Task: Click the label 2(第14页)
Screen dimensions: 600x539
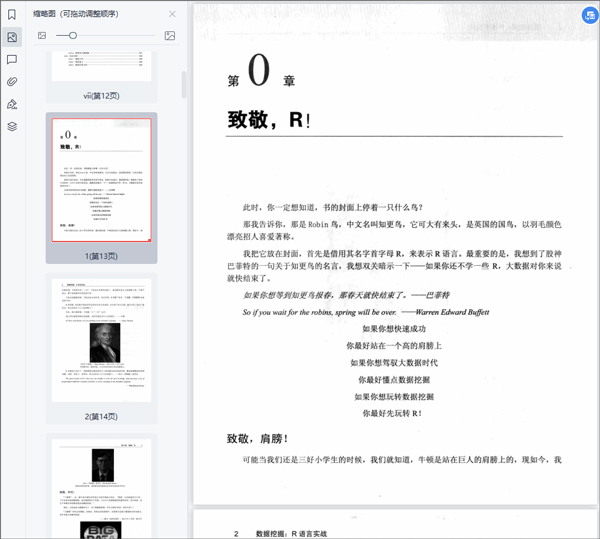Action: 101,416
